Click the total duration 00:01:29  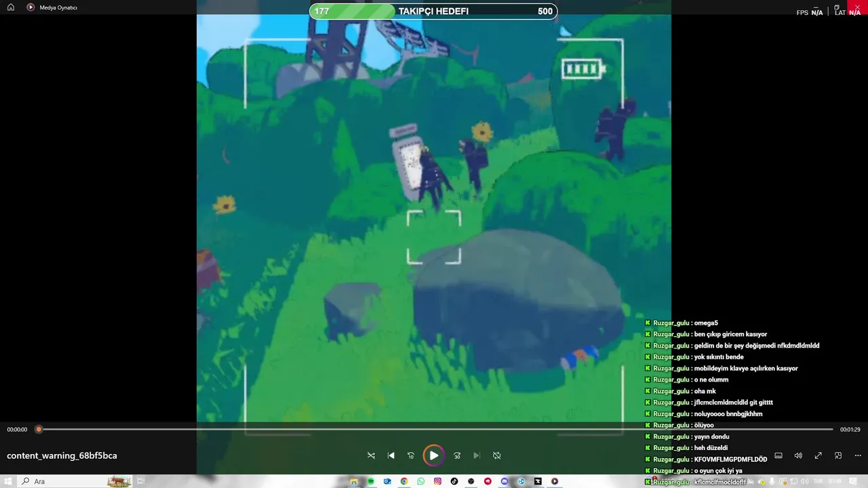[x=850, y=430]
